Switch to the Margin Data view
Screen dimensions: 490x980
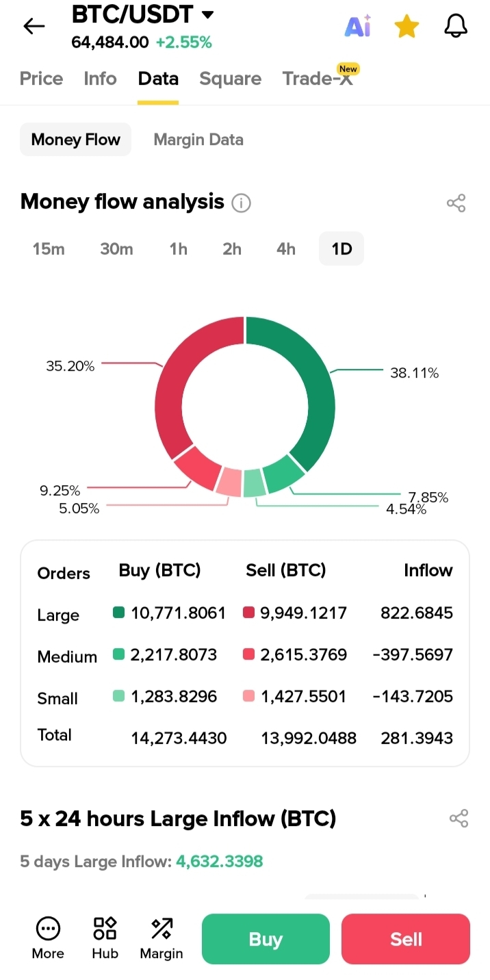click(198, 140)
